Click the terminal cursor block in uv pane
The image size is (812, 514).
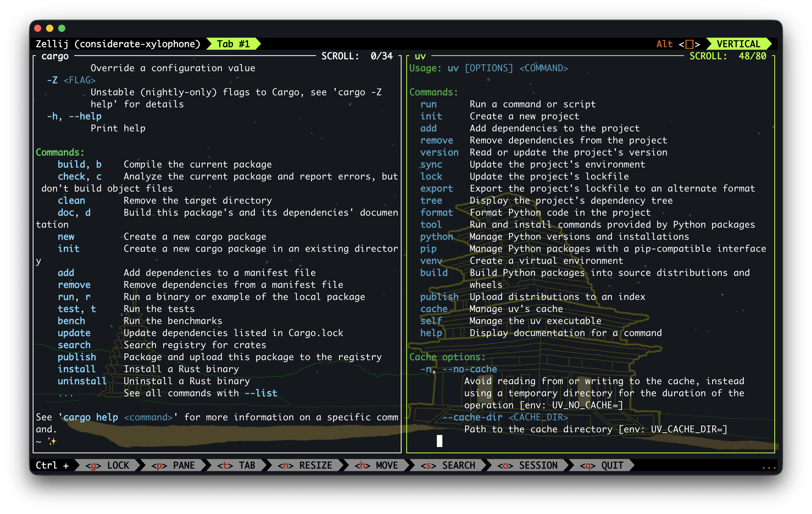click(439, 441)
